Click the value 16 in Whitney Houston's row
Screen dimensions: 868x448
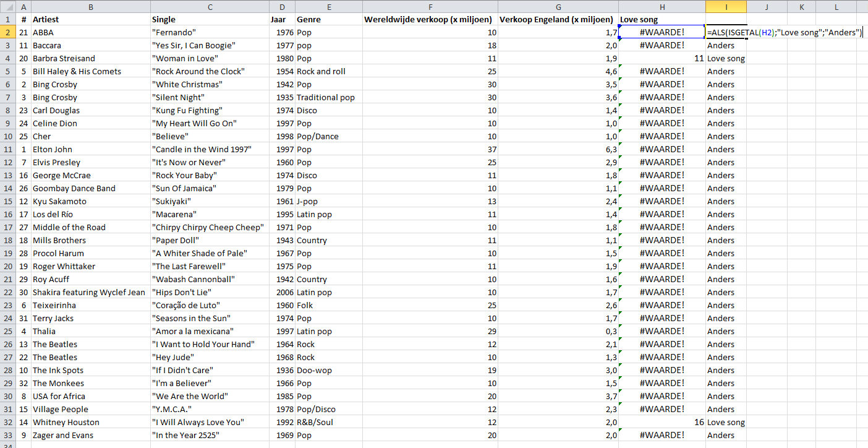pyautogui.click(x=662, y=422)
